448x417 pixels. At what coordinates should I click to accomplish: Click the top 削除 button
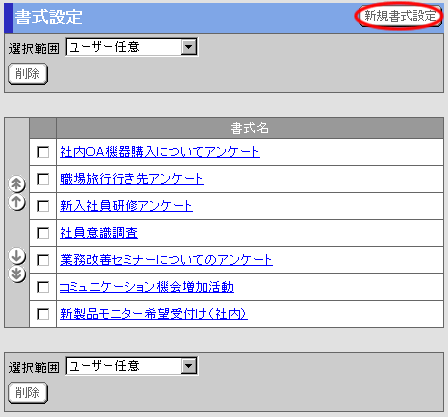pos(28,74)
